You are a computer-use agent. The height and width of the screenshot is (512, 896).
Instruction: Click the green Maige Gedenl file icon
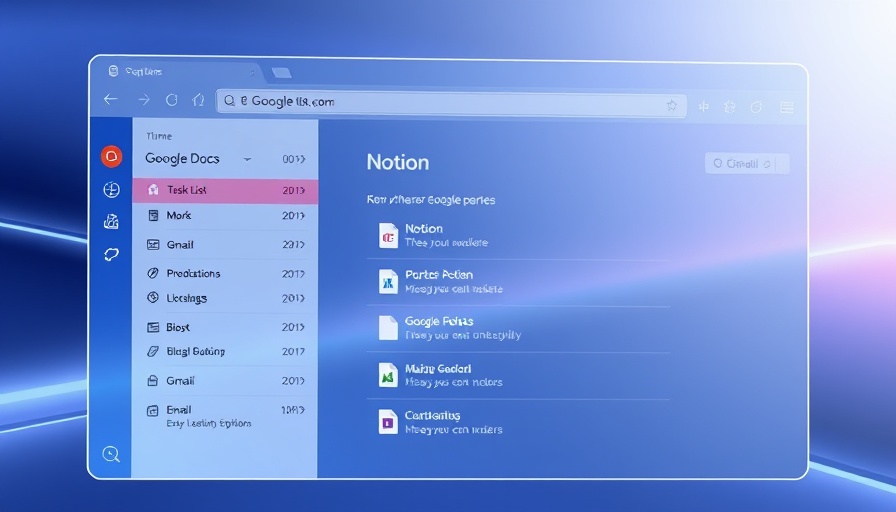coord(388,375)
